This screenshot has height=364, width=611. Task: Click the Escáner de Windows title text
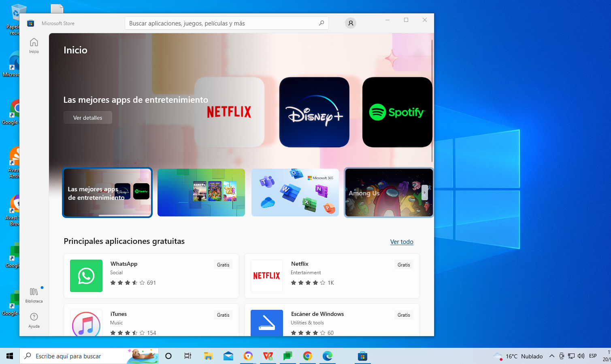tap(317, 314)
